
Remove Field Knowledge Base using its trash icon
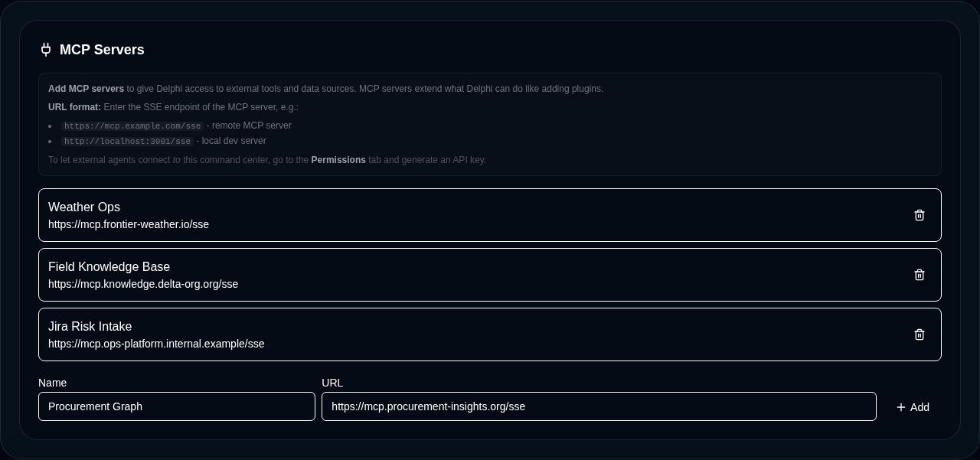pyautogui.click(x=920, y=275)
